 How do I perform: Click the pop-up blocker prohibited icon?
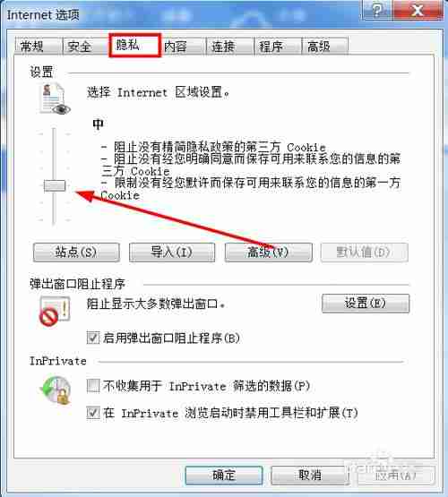(x=55, y=311)
